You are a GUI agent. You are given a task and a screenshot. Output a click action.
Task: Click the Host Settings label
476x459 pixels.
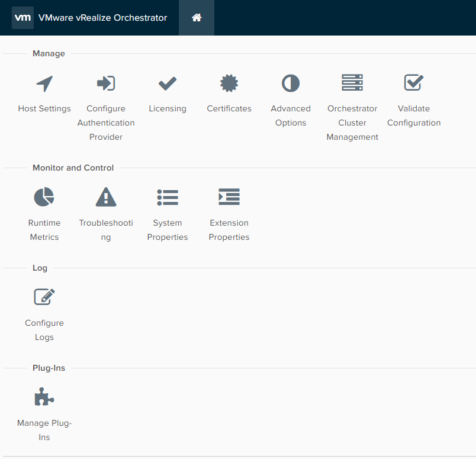(x=44, y=108)
